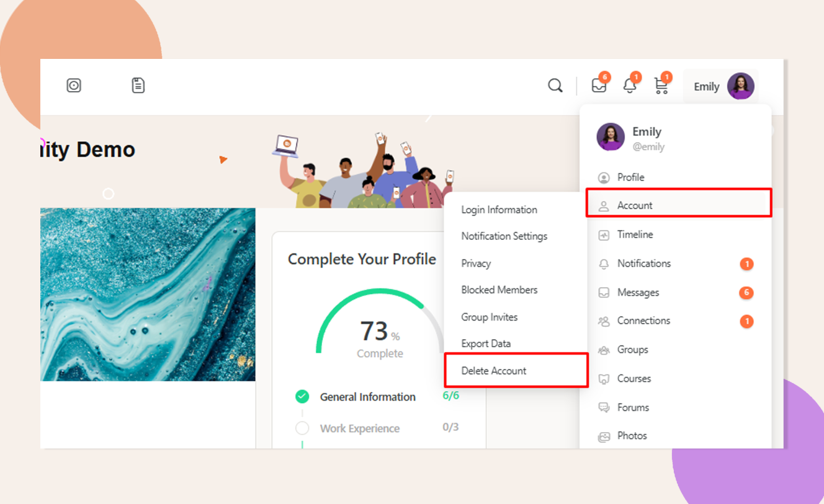824x504 pixels.
Task: Click the Work Experience empty circle
Action: point(302,428)
